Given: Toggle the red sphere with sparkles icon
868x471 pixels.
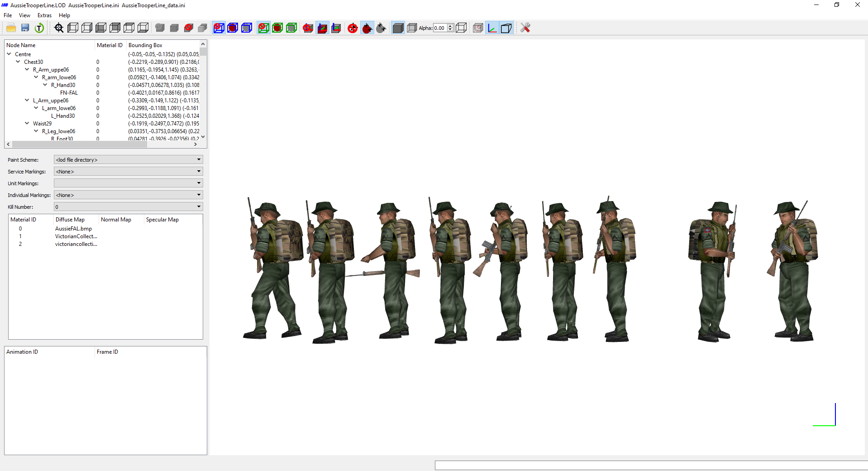Looking at the screenshot, I should point(367,28).
